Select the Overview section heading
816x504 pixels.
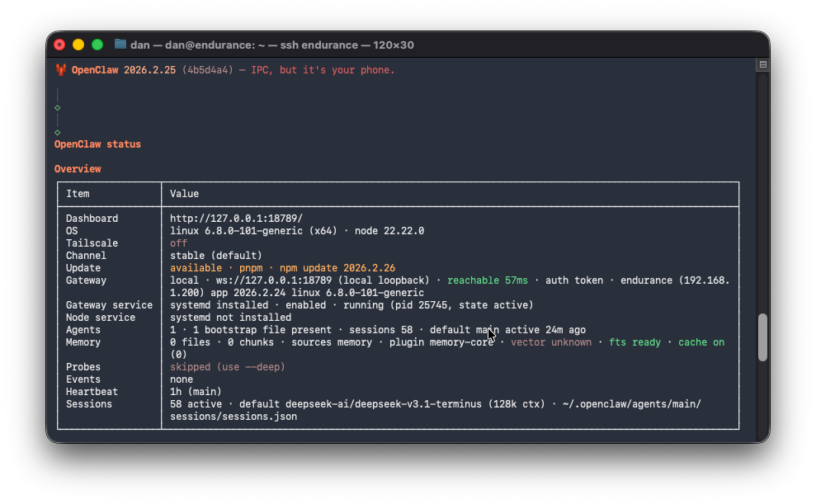(77, 168)
